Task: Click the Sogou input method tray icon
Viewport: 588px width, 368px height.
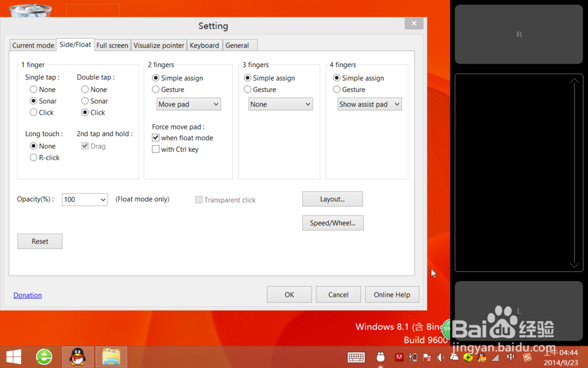Action: tap(527, 357)
